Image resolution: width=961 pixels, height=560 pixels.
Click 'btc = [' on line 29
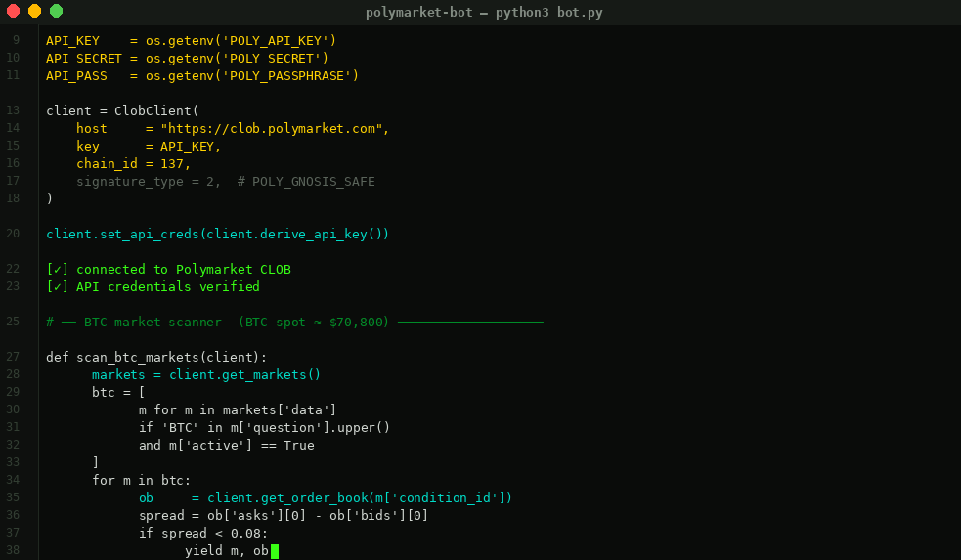click(x=118, y=392)
